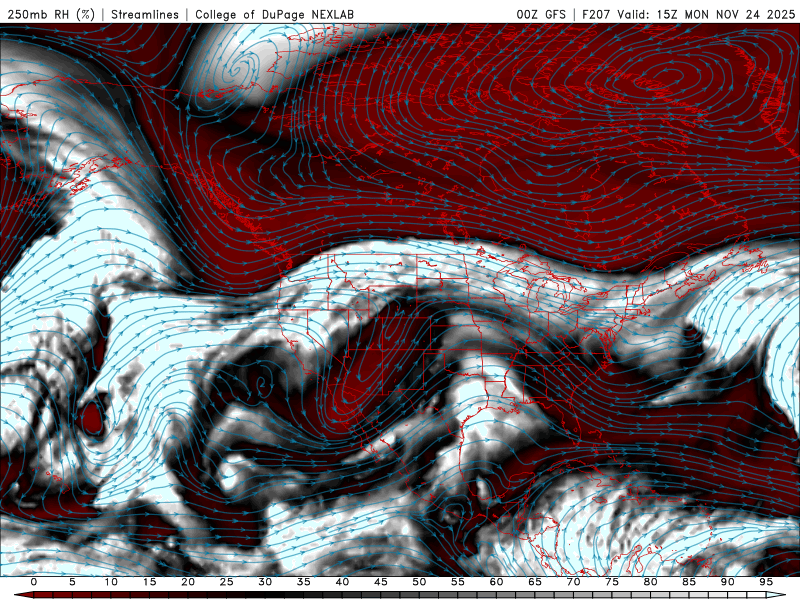800x600 pixels.
Task: Click "College of DuPage NEXLAB" header text
Action: click(x=274, y=14)
